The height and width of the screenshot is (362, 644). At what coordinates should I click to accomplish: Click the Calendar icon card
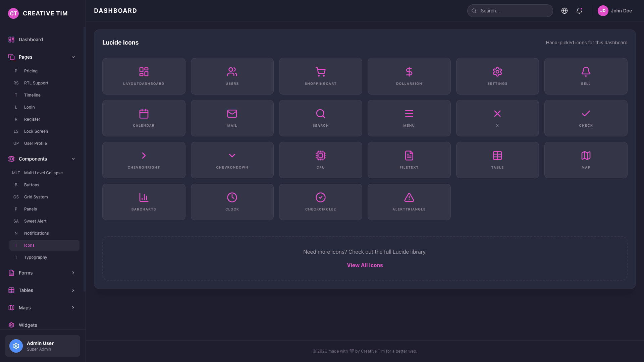[x=144, y=118]
